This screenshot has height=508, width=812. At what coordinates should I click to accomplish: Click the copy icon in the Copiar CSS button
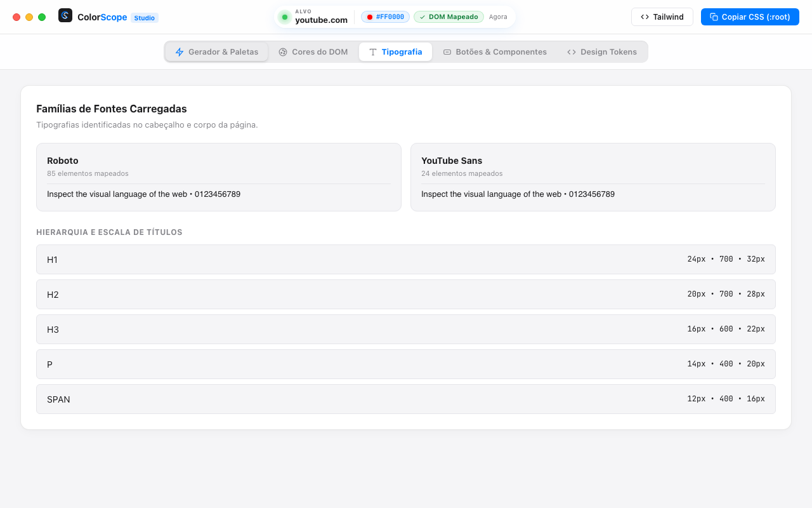click(x=714, y=17)
